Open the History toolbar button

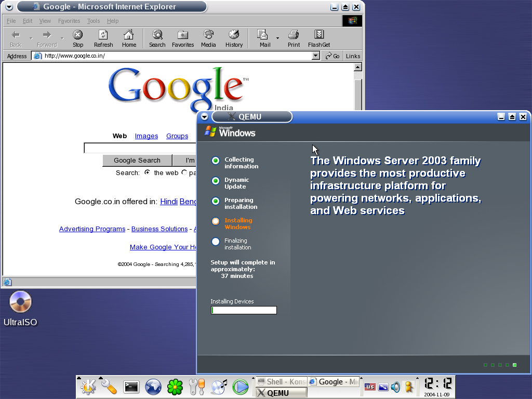click(x=234, y=38)
